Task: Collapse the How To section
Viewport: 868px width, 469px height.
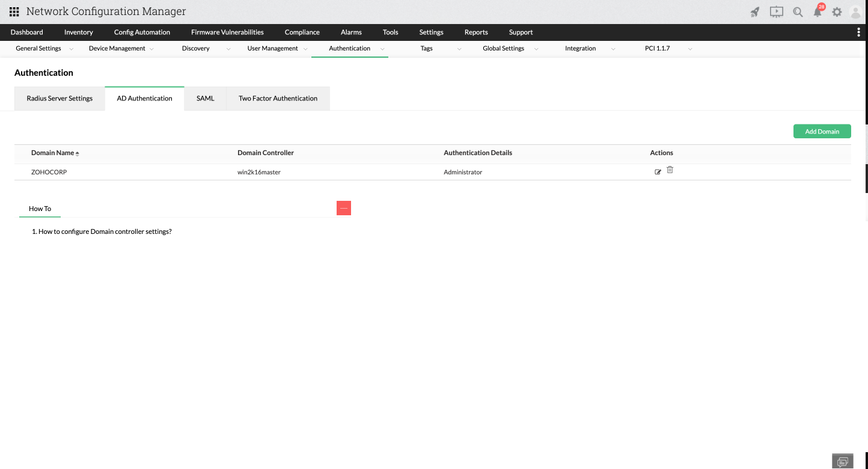Action: (x=343, y=207)
